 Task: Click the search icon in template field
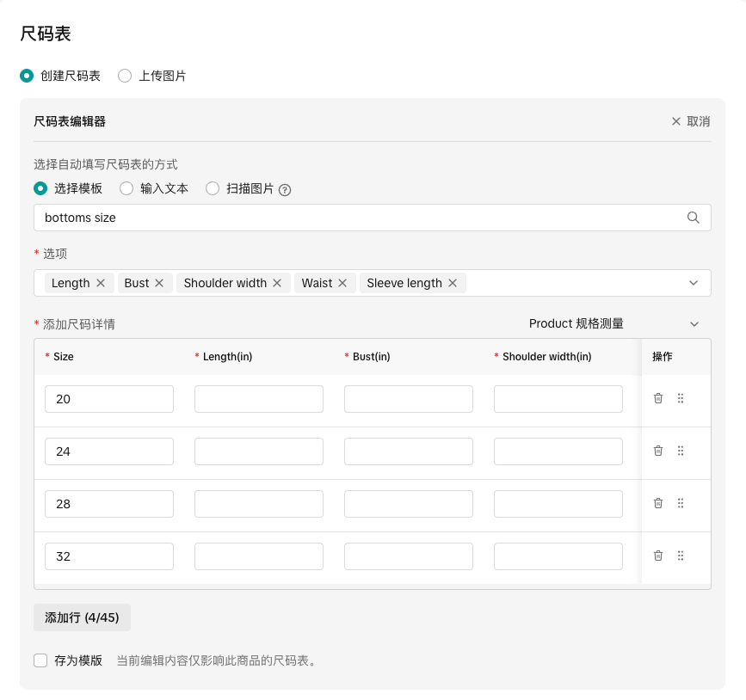point(694,218)
